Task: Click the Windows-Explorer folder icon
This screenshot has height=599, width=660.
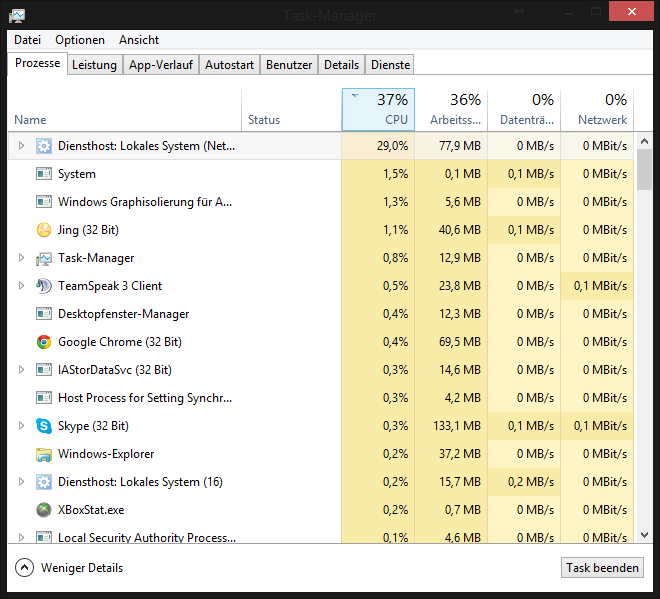Action: 44,454
